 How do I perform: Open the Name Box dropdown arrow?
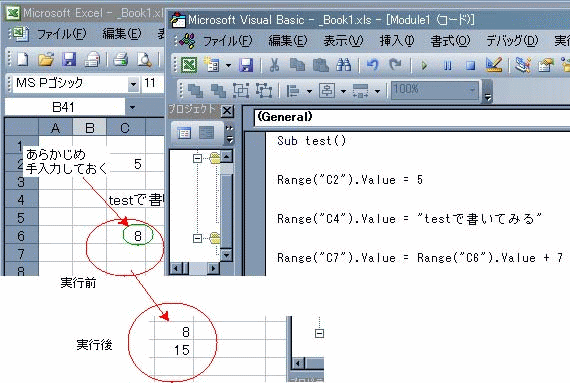(x=132, y=107)
